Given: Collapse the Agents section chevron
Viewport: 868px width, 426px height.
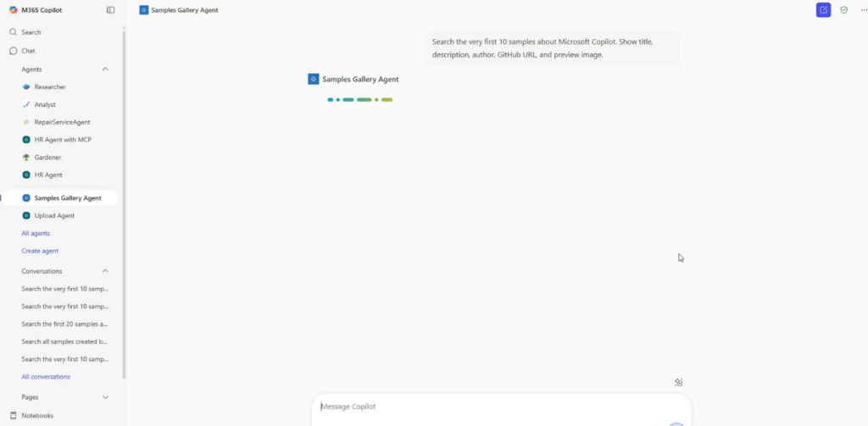Looking at the screenshot, I should tap(106, 69).
